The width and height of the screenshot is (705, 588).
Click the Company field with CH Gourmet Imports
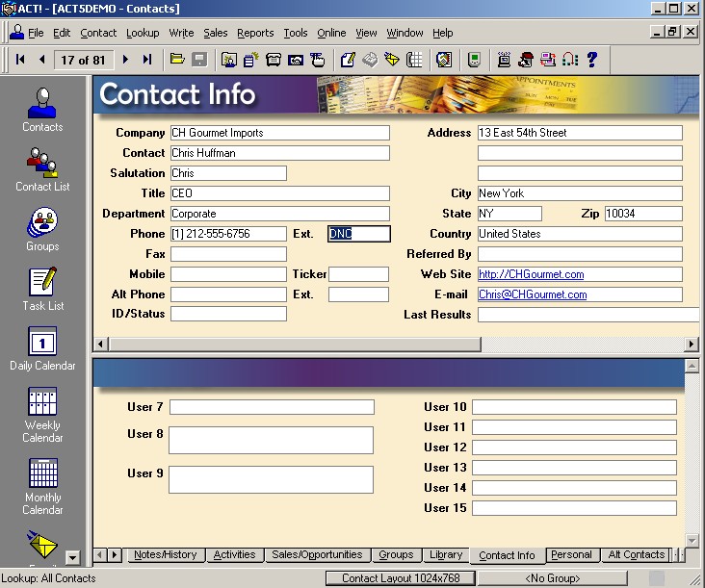280,133
